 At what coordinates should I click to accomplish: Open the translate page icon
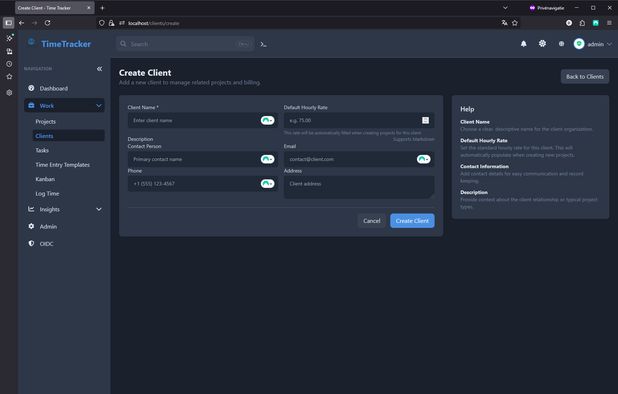tap(504, 23)
